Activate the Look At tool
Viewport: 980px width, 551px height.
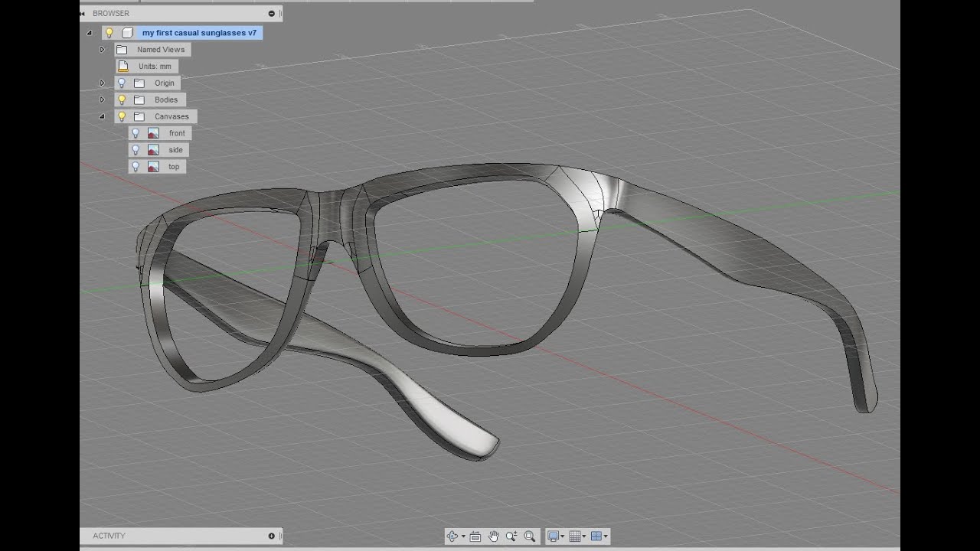[x=475, y=536]
